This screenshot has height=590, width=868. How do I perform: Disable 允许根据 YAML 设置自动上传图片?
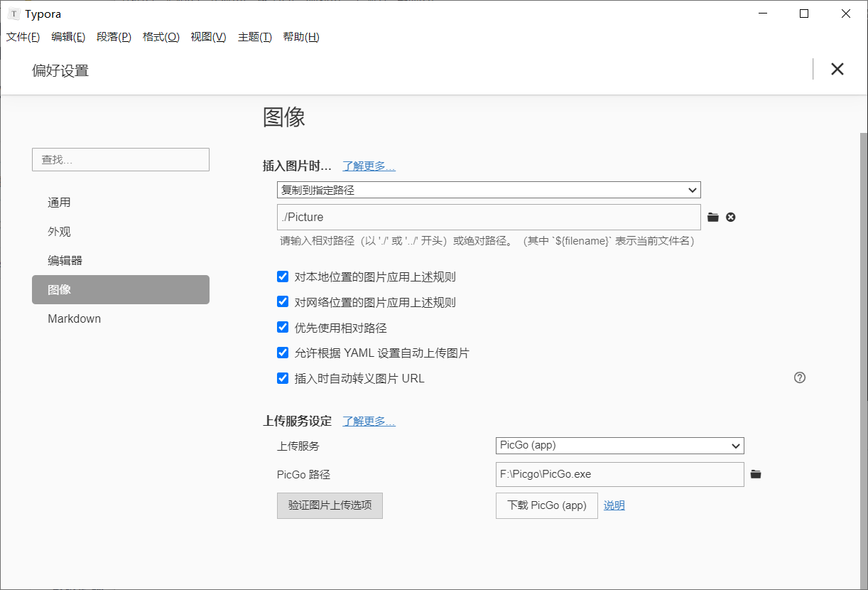click(283, 353)
